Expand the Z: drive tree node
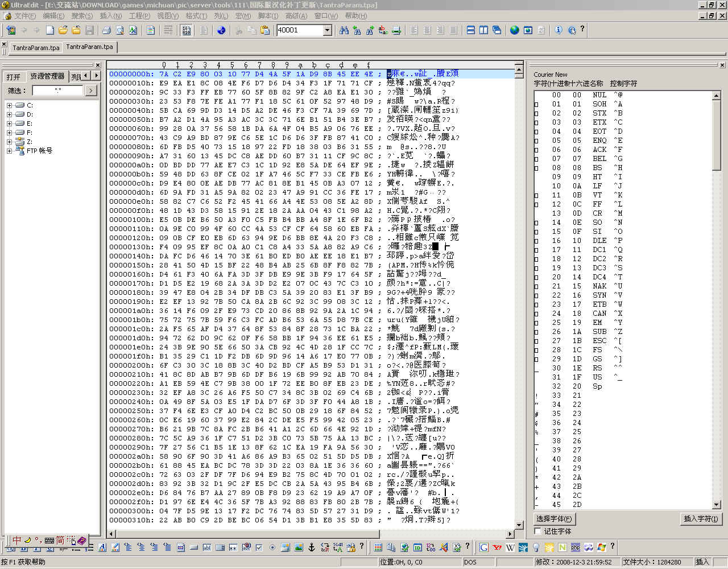728x569 pixels. point(9,142)
